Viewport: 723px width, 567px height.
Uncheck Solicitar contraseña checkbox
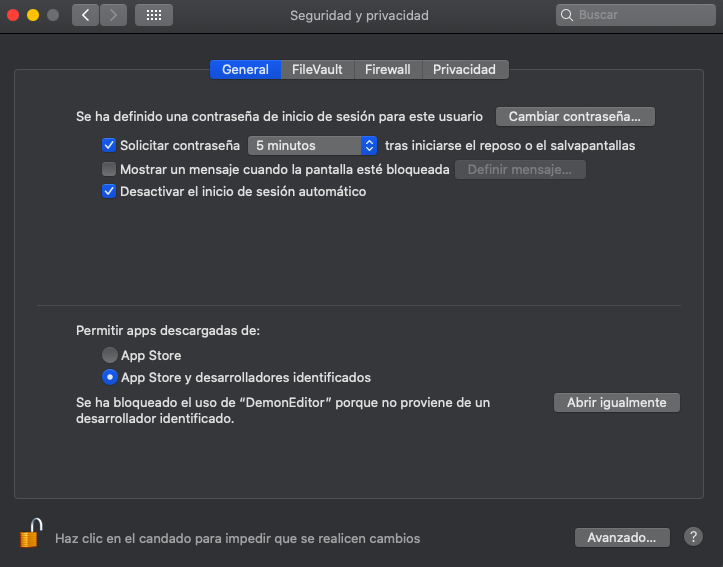point(110,145)
